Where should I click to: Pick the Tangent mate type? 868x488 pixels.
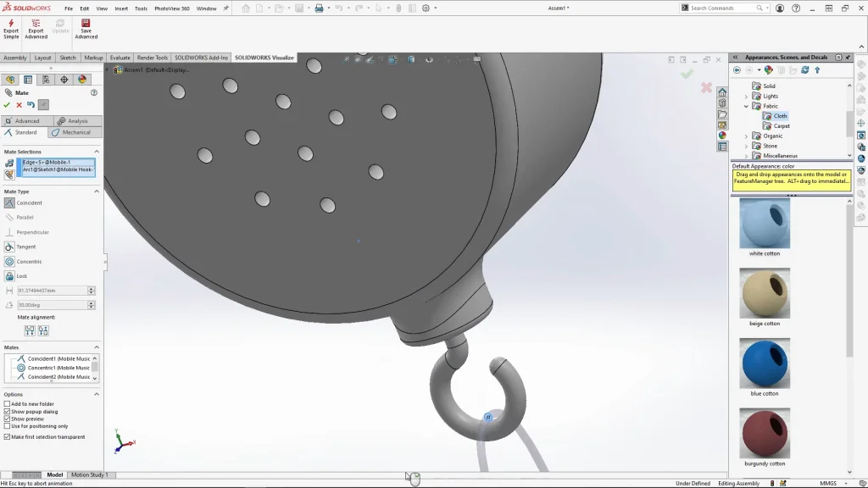(x=10, y=247)
